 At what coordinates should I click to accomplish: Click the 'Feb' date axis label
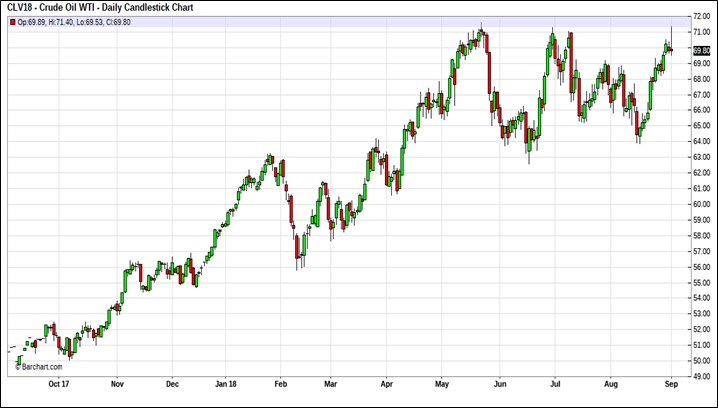point(281,384)
